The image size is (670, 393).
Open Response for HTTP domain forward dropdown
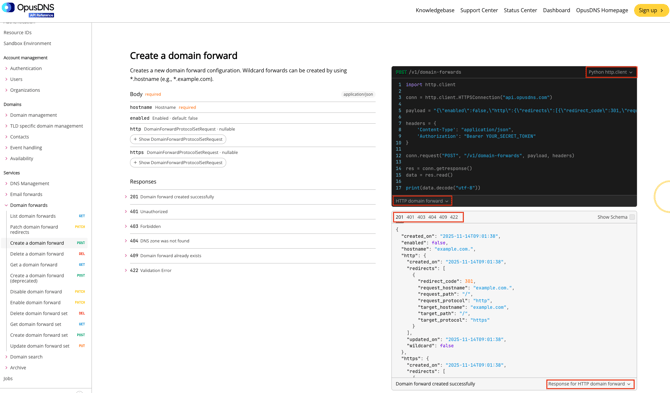click(x=590, y=384)
